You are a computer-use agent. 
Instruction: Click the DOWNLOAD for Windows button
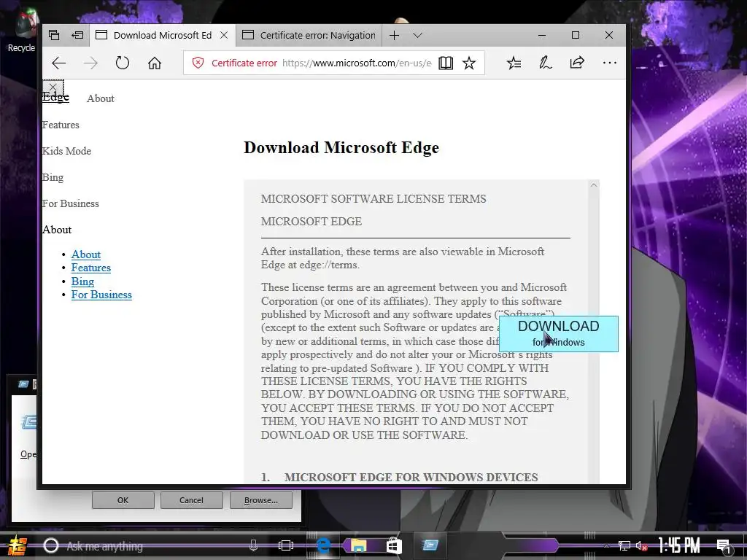[x=558, y=334]
